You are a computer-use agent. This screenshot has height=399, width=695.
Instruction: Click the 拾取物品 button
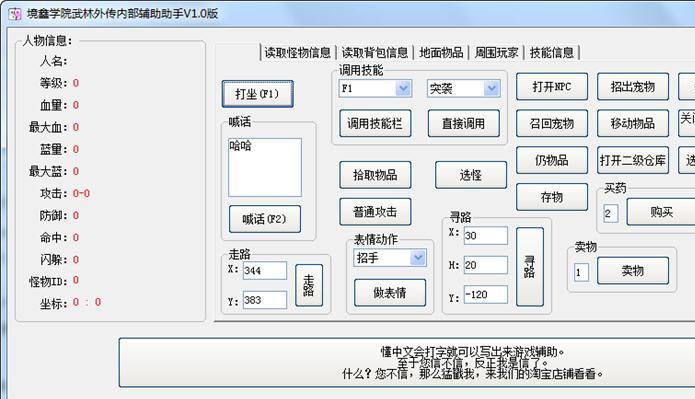click(x=375, y=175)
